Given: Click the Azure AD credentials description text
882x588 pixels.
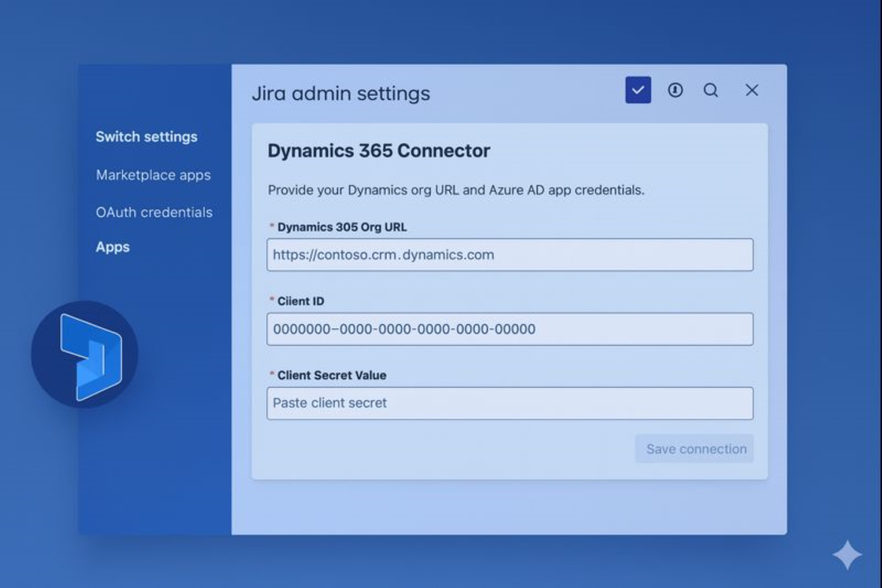Looking at the screenshot, I should pos(456,190).
